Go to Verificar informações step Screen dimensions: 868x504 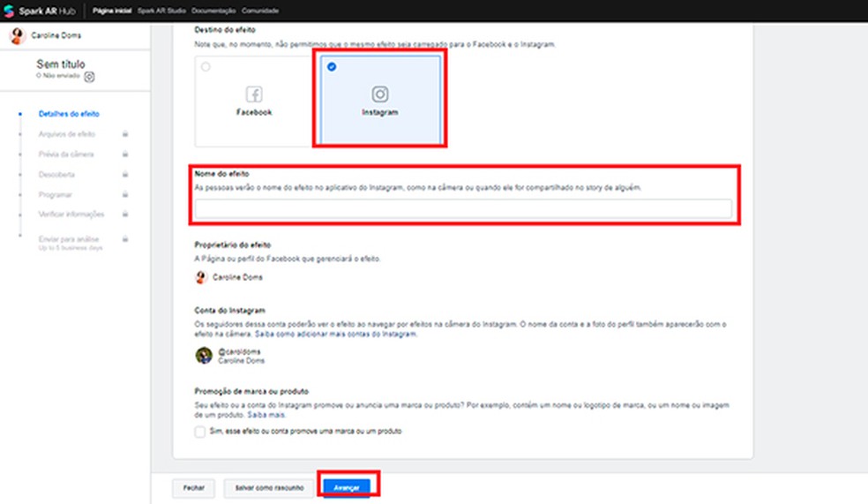(x=71, y=214)
